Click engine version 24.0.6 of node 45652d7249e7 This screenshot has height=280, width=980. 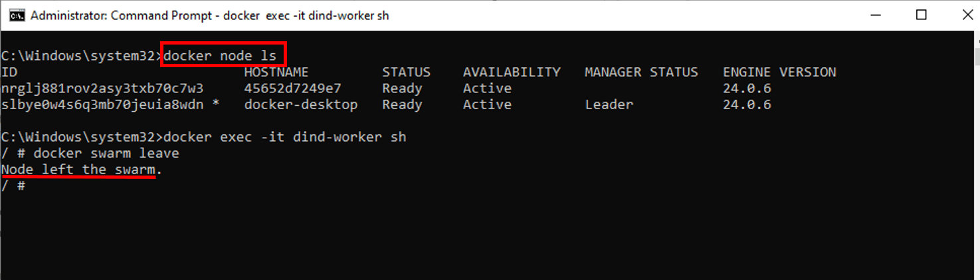tap(747, 88)
